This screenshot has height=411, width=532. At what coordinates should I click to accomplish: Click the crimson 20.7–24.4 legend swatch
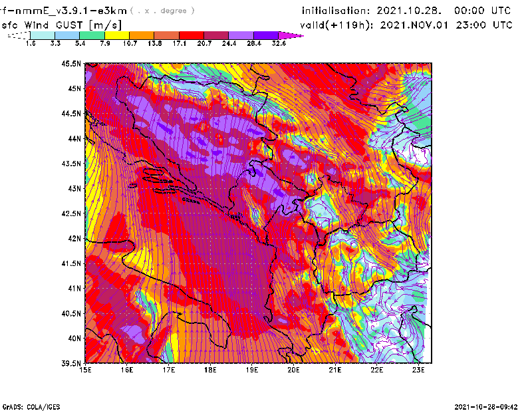(216, 35)
